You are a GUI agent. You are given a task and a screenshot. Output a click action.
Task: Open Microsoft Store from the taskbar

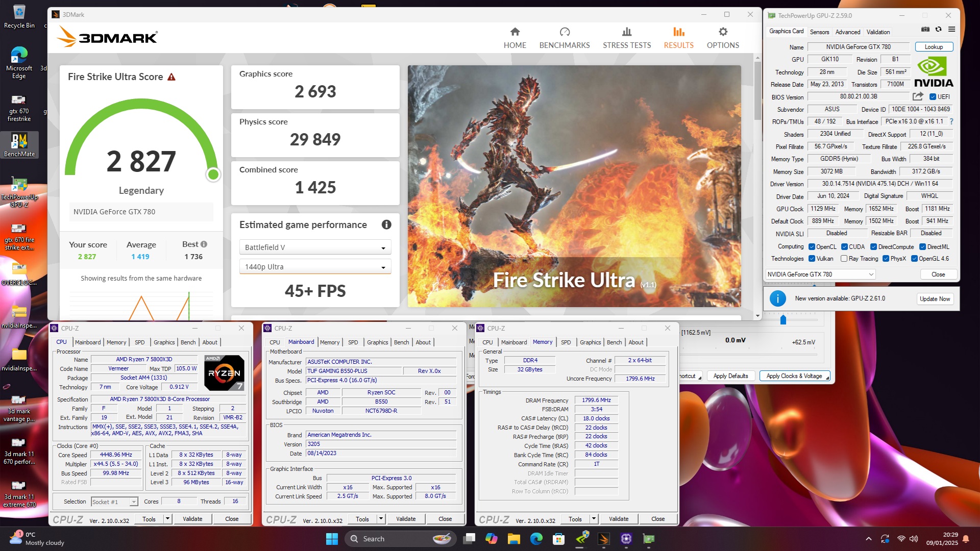coord(558,539)
